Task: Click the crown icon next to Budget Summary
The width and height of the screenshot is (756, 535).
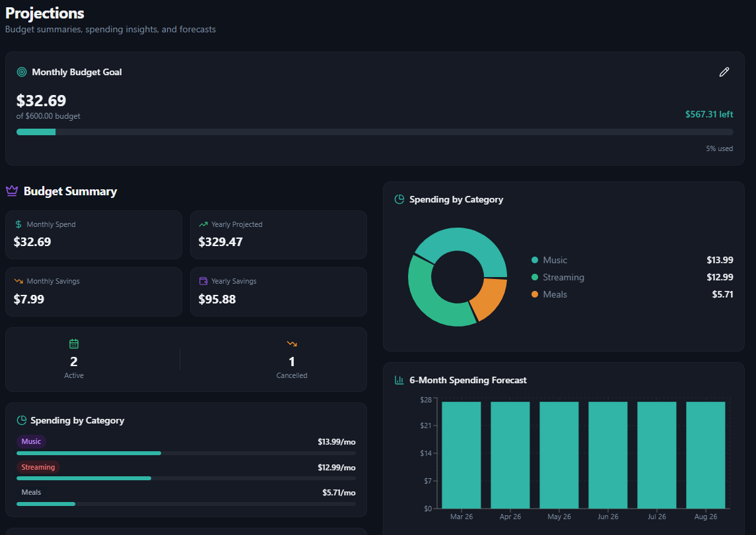Action: pyautogui.click(x=11, y=191)
